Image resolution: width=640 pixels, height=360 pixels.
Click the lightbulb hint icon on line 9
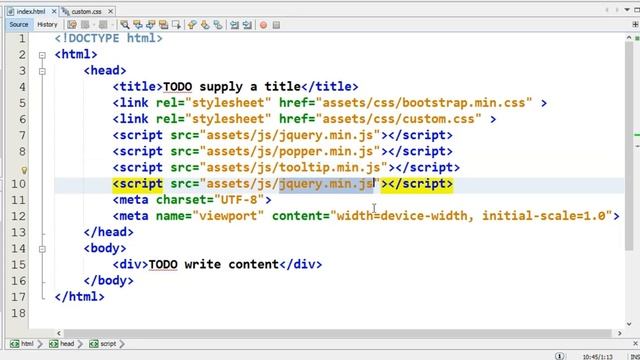(x=24, y=170)
